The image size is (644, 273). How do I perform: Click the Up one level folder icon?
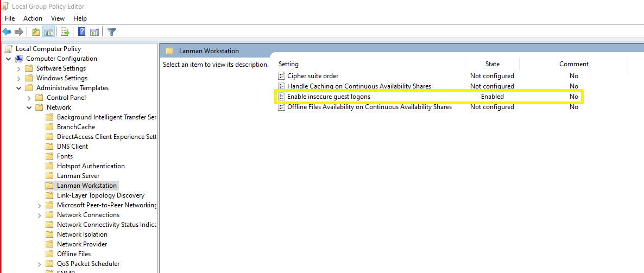tap(36, 31)
